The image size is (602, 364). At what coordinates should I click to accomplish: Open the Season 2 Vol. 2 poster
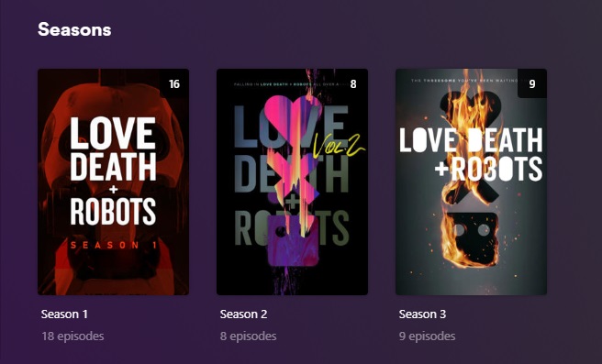coord(292,182)
